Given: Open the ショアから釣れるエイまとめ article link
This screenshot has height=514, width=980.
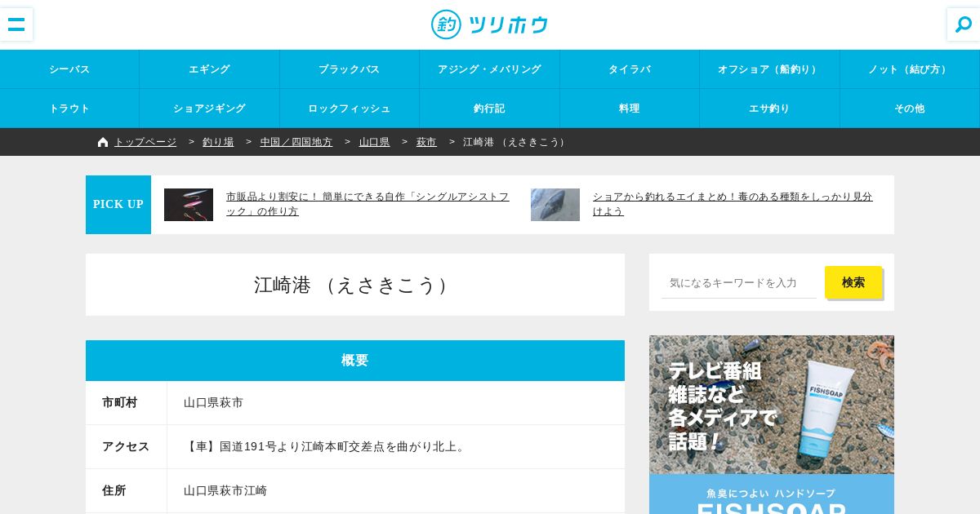Looking at the screenshot, I should click(733, 204).
